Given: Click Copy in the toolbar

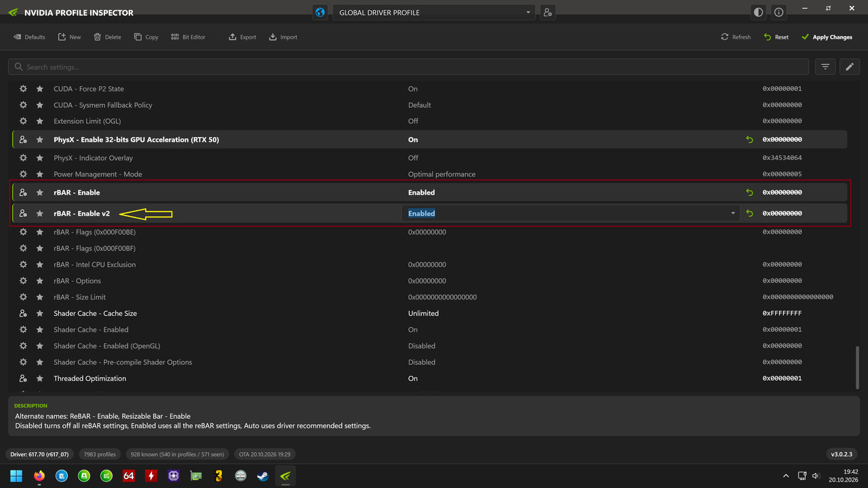Looking at the screenshot, I should click(x=146, y=37).
